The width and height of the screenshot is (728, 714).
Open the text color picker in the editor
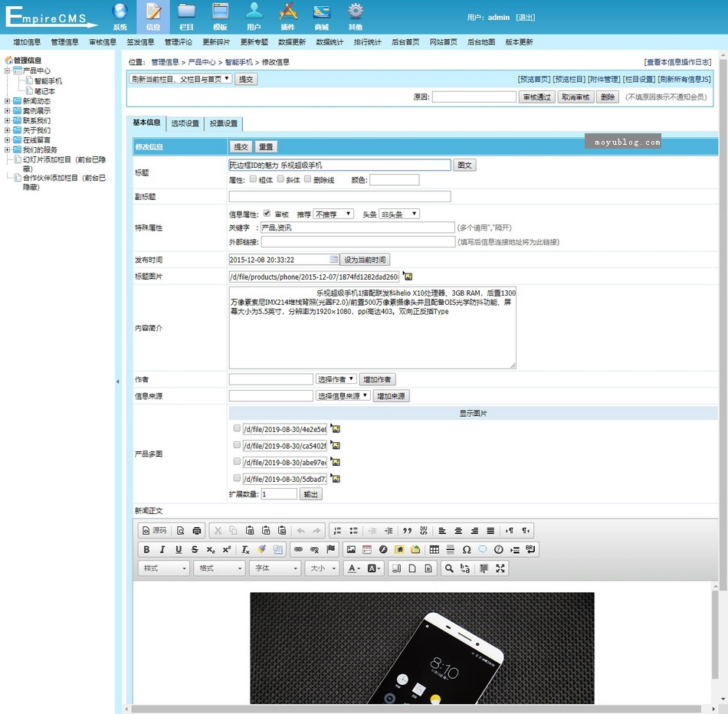354,568
